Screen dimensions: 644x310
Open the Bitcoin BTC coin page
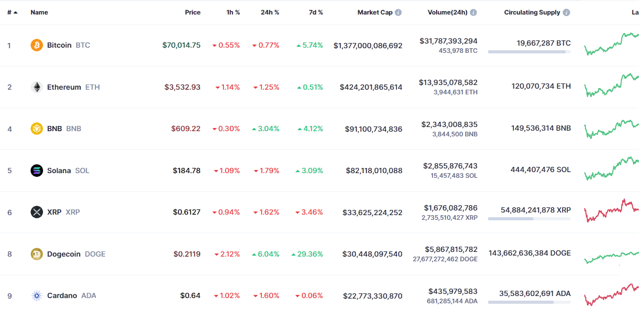coord(68,45)
